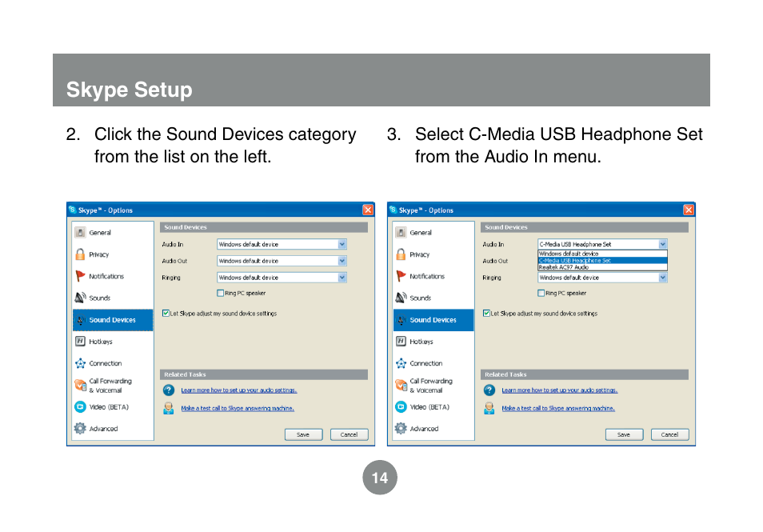Viewport: 763px width, 532px height.
Task: Click Call Forwarding icon in right window
Action: point(401,385)
